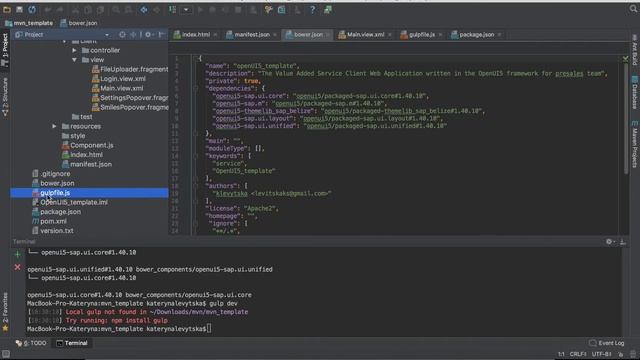
Task: Click the Save All toolbar icon
Action: click(x=19, y=9)
